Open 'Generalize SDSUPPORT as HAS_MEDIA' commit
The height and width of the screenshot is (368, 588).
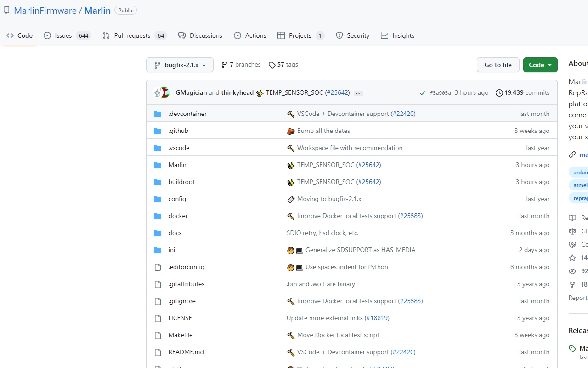coord(360,250)
